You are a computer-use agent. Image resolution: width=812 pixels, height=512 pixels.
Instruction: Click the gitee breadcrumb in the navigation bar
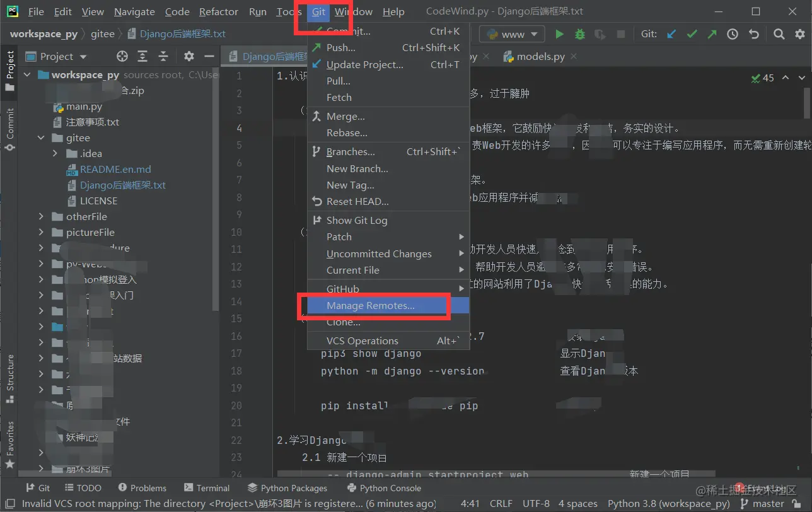102,34
